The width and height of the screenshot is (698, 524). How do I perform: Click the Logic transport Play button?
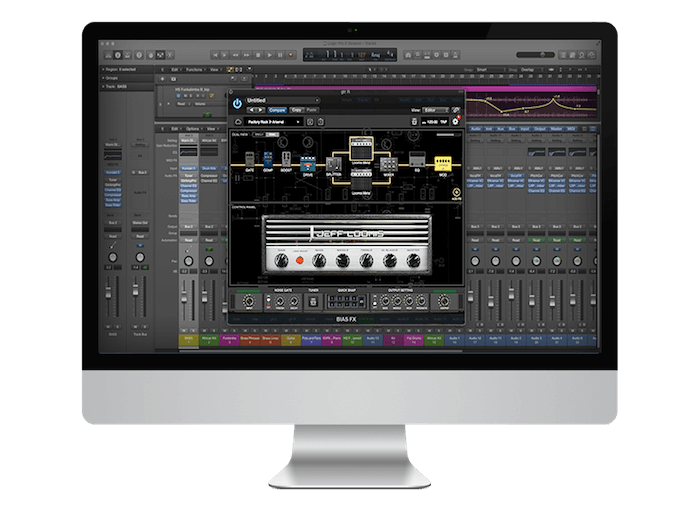point(269,55)
